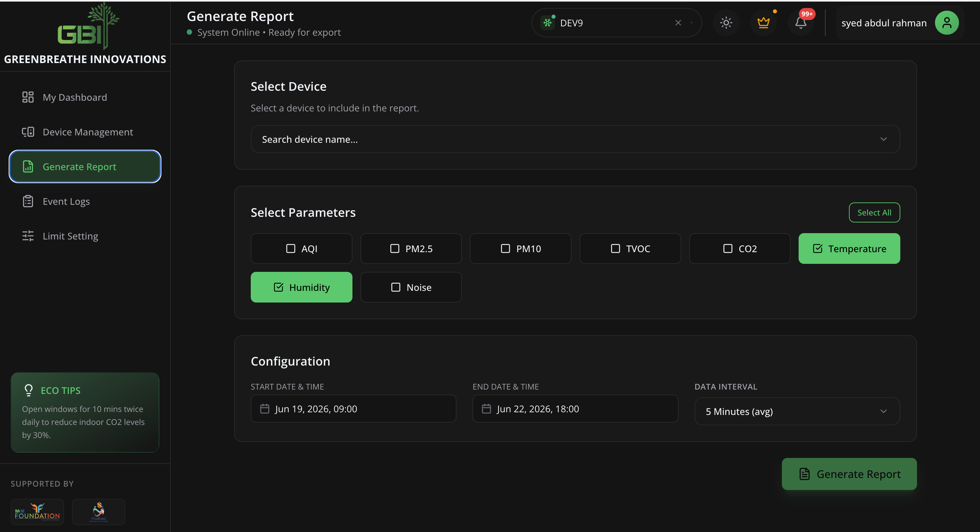Click the green Generate Report button
Screen dimensions: 980x532
[x=849, y=474]
